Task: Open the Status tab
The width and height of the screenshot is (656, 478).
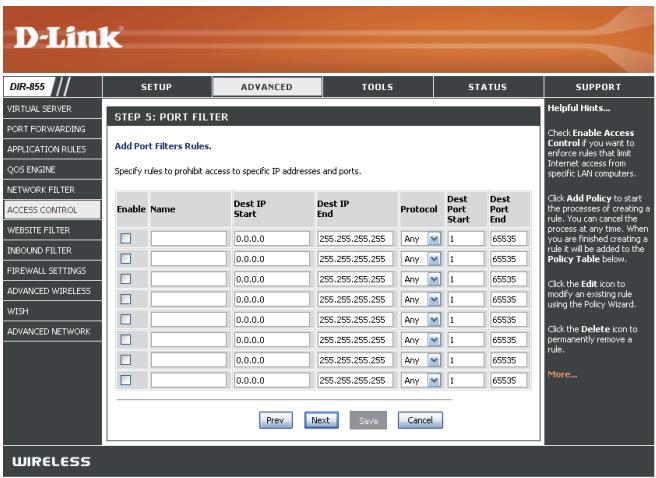Action: tap(488, 87)
